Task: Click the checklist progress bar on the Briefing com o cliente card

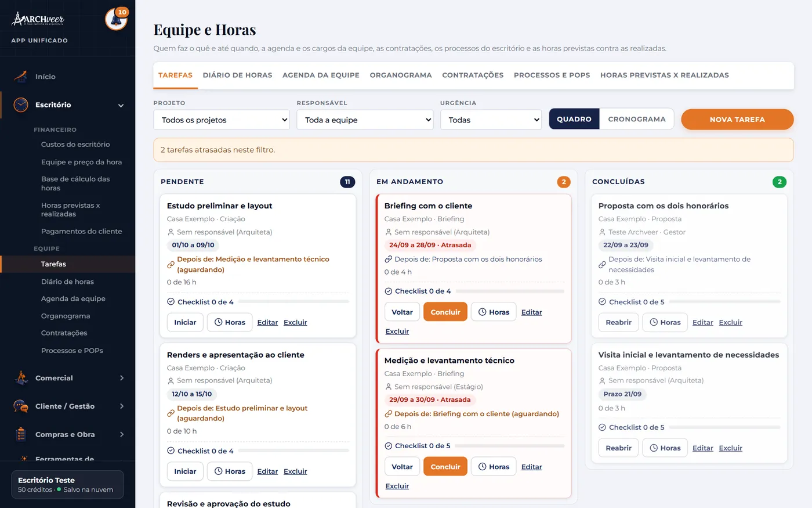Action: pyautogui.click(x=510, y=291)
